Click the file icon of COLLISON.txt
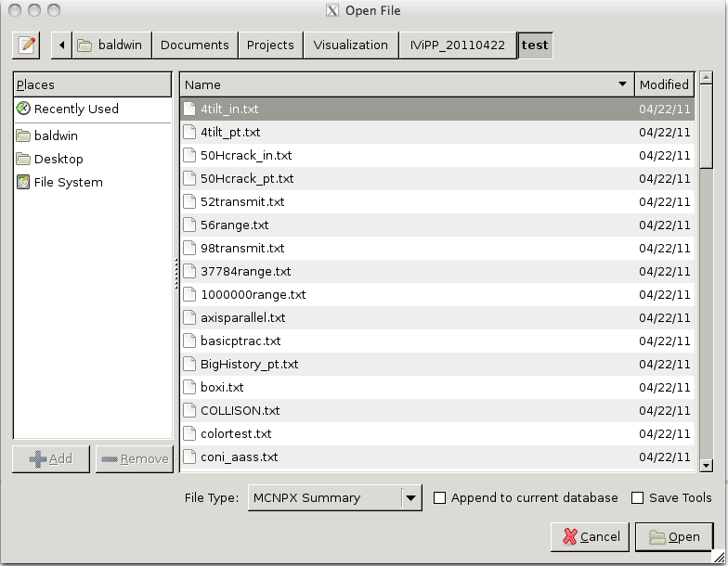 pyautogui.click(x=189, y=410)
